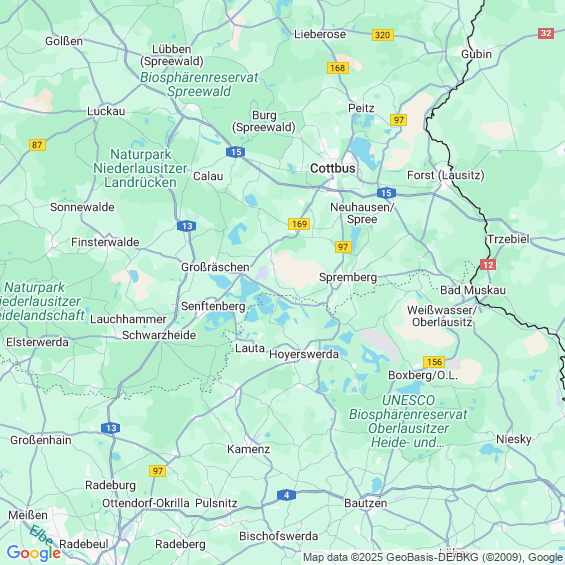Click the yellow 320 road shield near Lieberose
This screenshot has height=565, width=565.
tap(383, 35)
